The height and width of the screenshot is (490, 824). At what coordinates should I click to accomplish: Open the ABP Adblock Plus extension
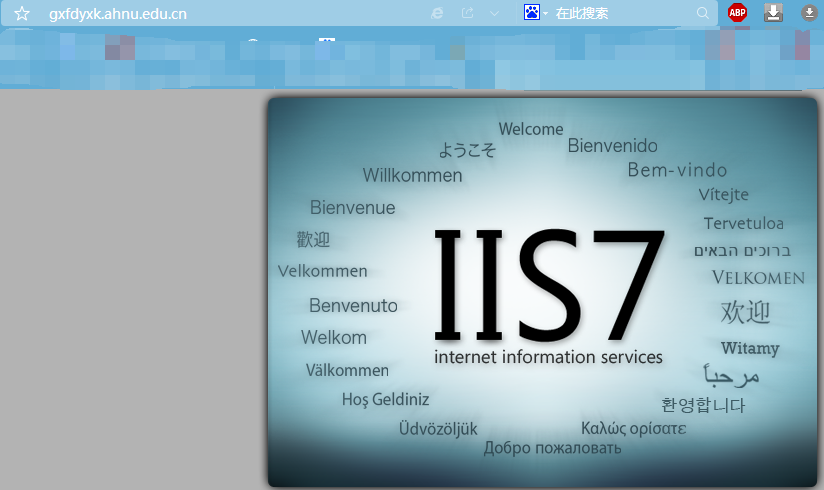pos(737,13)
